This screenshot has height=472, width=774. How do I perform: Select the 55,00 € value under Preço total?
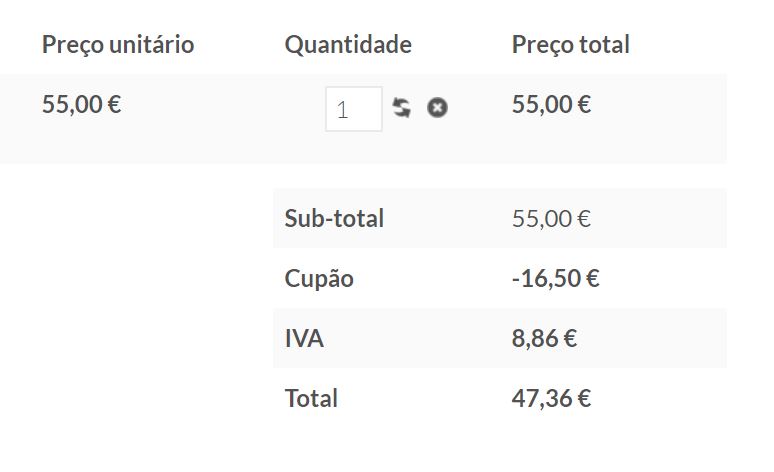coord(551,105)
